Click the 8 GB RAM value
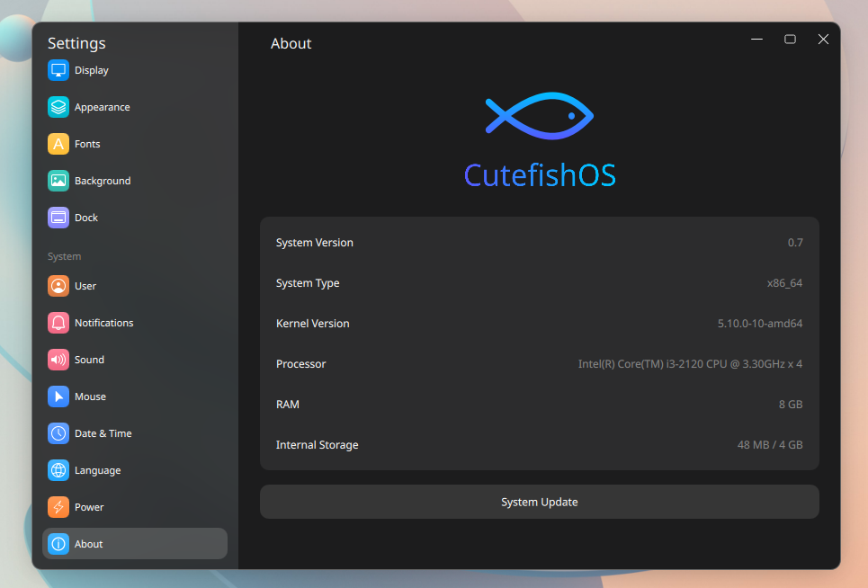868x588 pixels. [x=791, y=405]
